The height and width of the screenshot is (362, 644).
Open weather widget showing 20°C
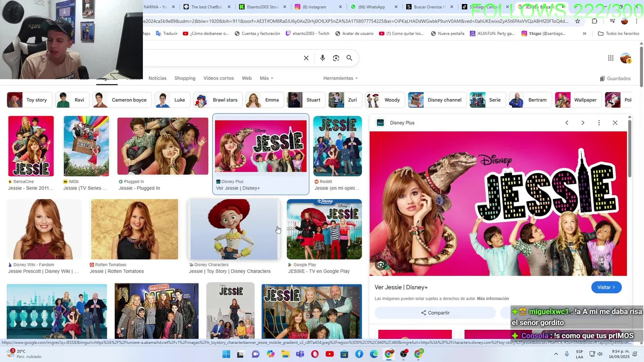click(23, 354)
